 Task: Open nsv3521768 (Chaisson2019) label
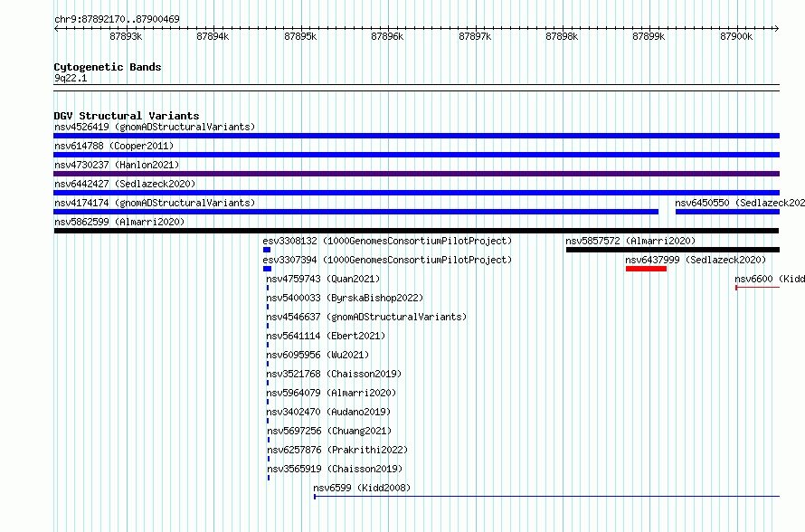334,374
